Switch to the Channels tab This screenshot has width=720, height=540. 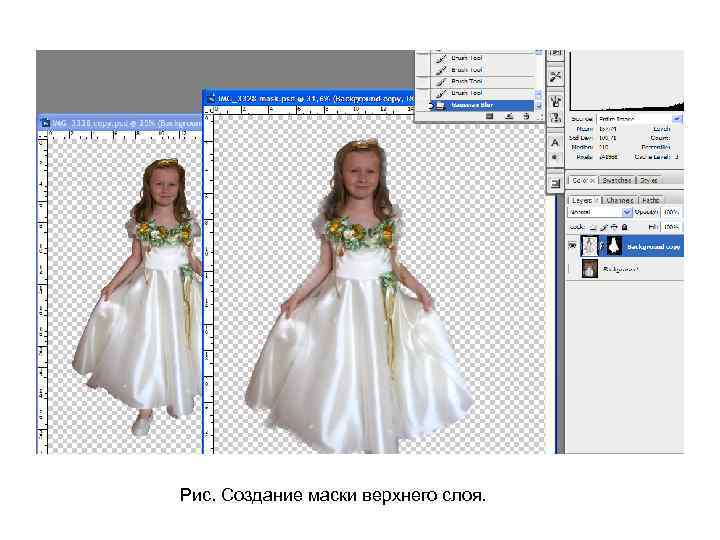click(619, 201)
